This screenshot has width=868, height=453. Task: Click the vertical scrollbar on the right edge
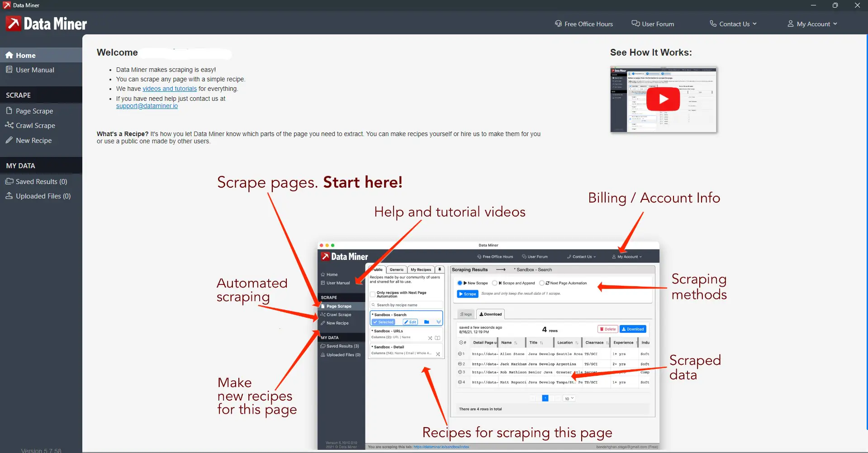[866, 232]
